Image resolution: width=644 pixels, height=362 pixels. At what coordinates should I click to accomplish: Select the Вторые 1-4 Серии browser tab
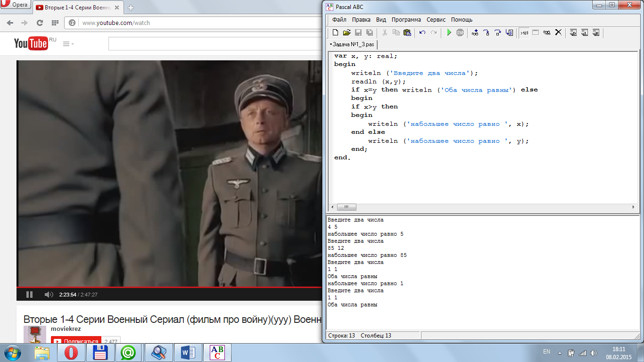click(79, 8)
